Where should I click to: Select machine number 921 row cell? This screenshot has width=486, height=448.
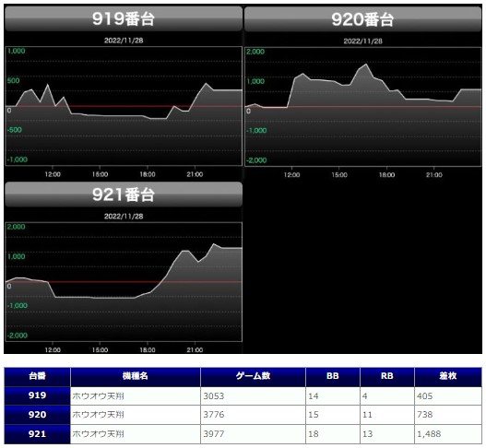37,434
